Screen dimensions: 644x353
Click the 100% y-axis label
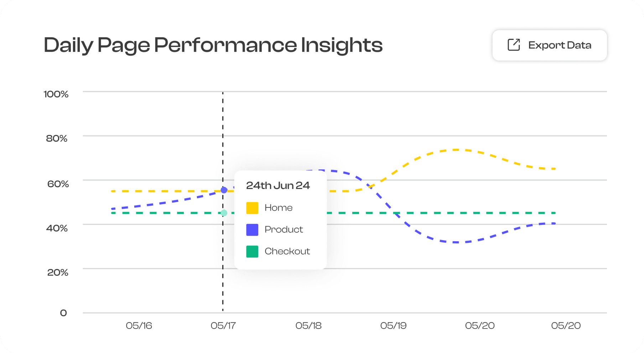pos(56,94)
